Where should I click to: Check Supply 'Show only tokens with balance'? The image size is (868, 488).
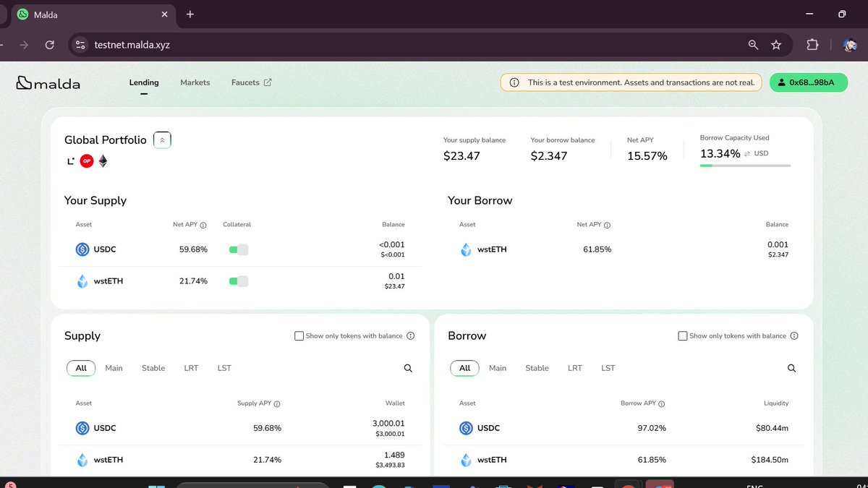299,336
